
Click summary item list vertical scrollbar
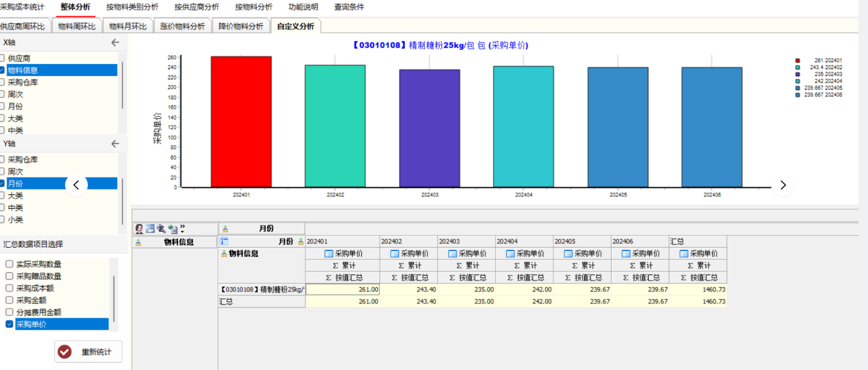pyautogui.click(x=114, y=298)
